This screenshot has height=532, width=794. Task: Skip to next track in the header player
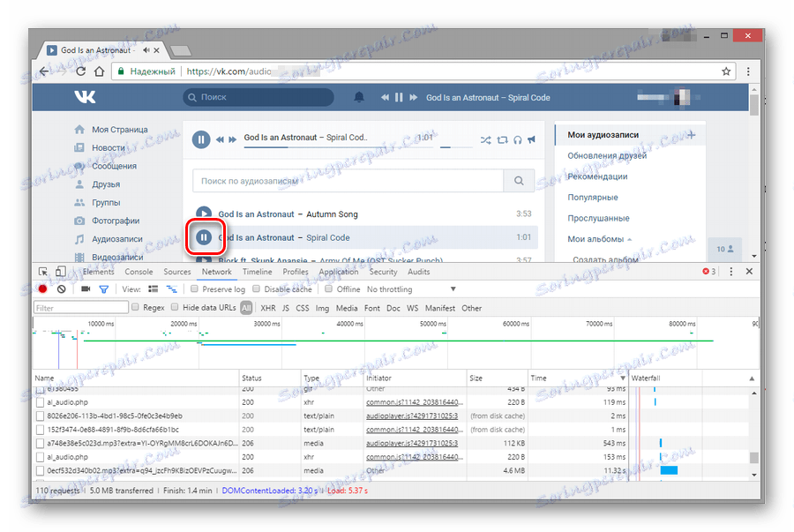pyautogui.click(x=413, y=97)
